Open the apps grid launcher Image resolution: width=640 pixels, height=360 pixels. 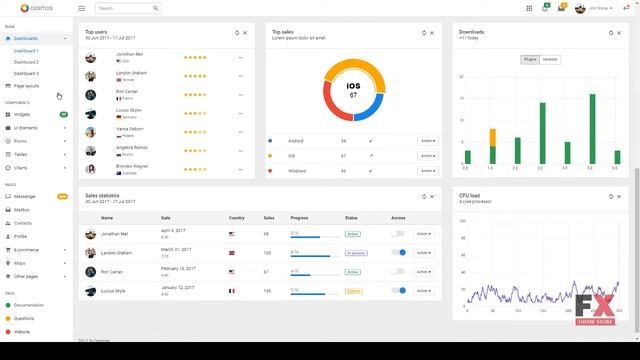point(529,8)
